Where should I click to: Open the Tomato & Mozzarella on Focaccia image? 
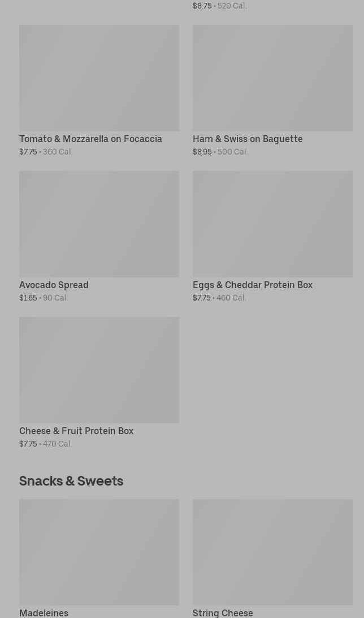(x=99, y=78)
